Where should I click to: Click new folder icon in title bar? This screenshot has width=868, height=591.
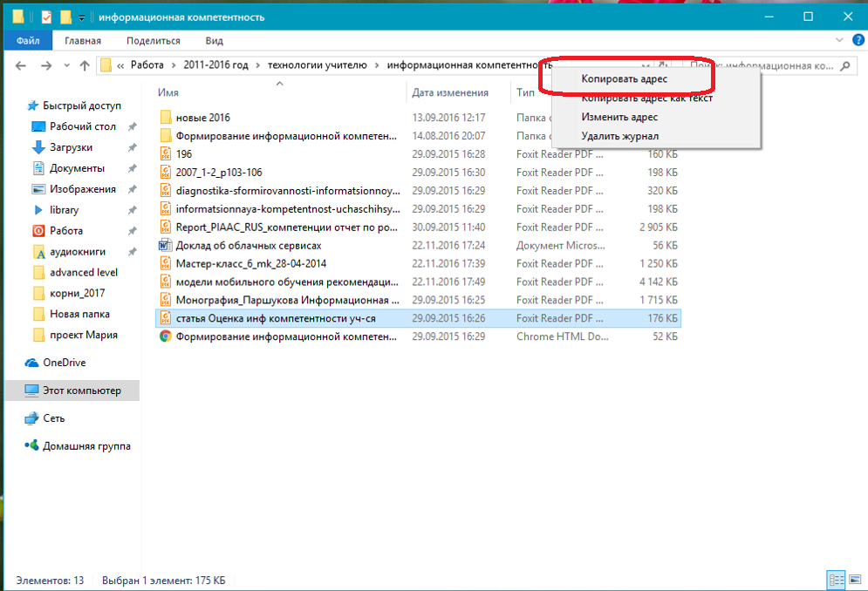pyautogui.click(x=65, y=17)
